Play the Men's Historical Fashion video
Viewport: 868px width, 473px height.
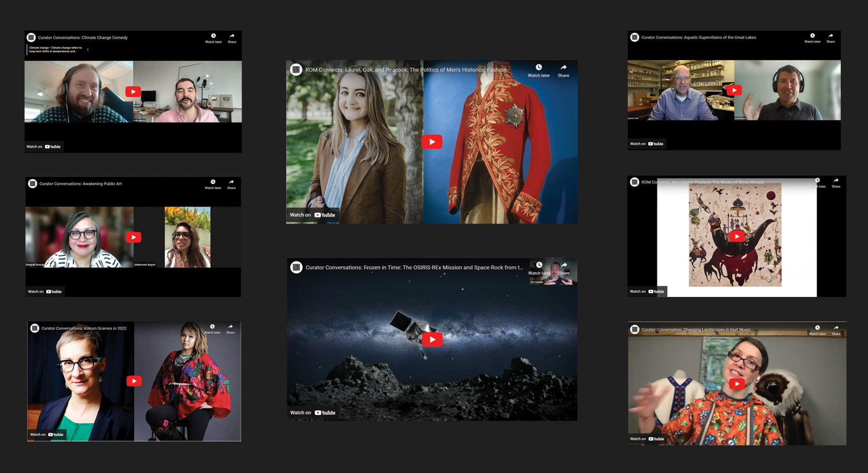[x=432, y=141]
